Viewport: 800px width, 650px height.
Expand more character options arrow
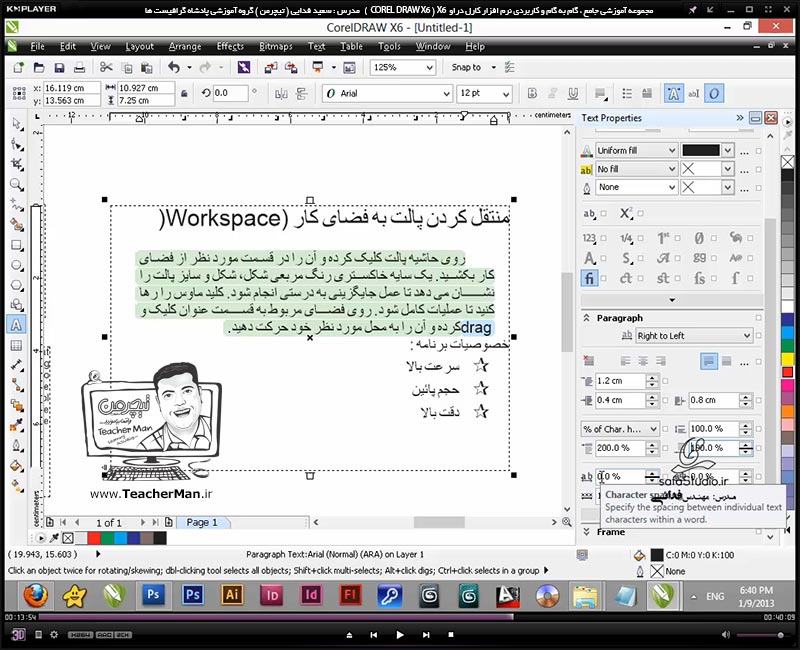coord(671,300)
